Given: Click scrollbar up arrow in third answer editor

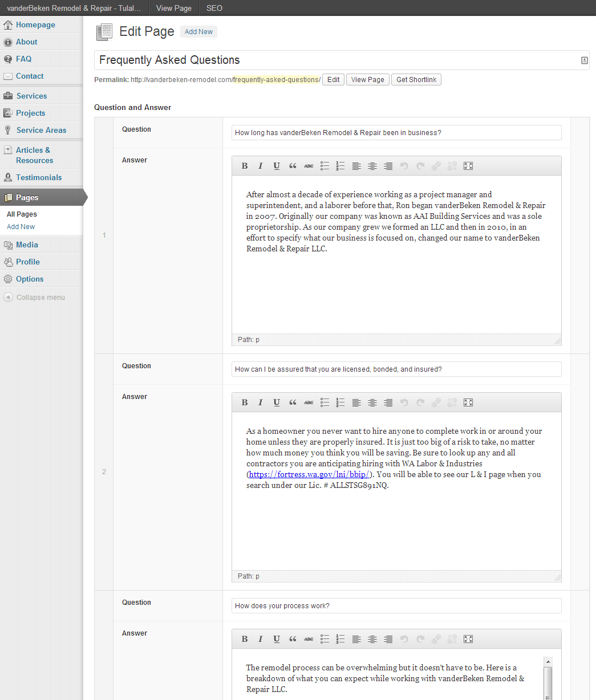Looking at the screenshot, I should coord(548,662).
